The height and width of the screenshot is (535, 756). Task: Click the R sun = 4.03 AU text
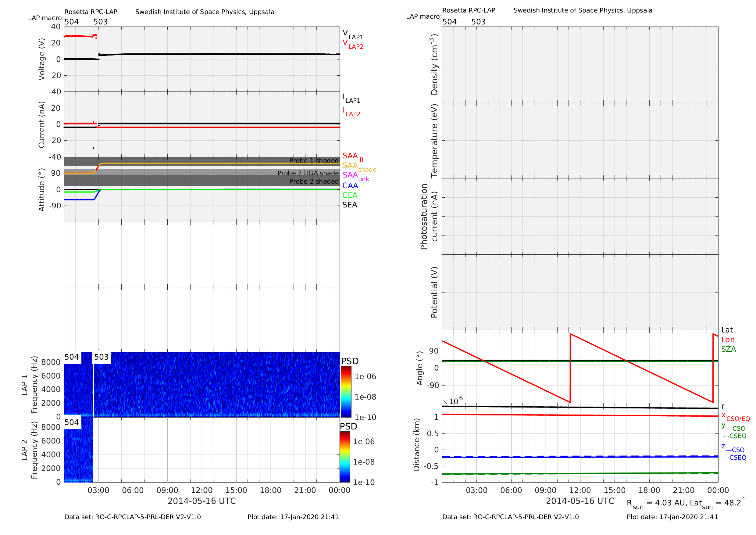[x=657, y=504]
